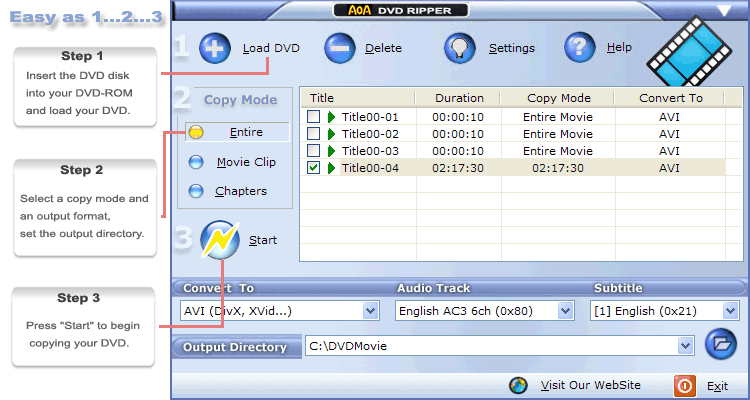The width and height of the screenshot is (750, 400).
Task: Click the question mark Help icon
Action: tap(580, 47)
